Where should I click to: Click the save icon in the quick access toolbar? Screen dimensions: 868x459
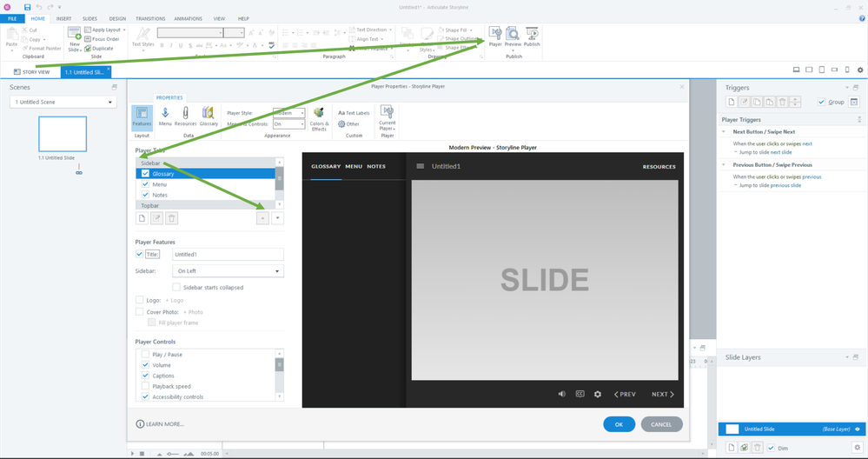(27, 7)
